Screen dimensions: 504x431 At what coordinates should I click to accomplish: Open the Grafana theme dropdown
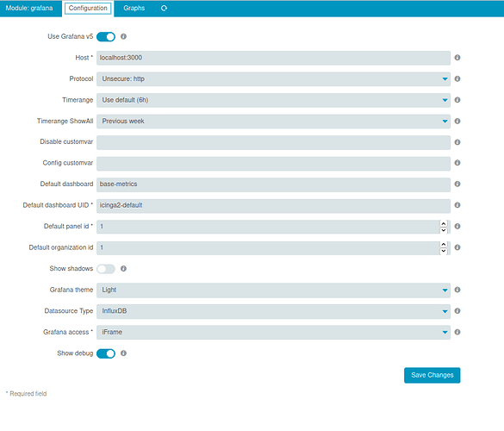(x=273, y=290)
